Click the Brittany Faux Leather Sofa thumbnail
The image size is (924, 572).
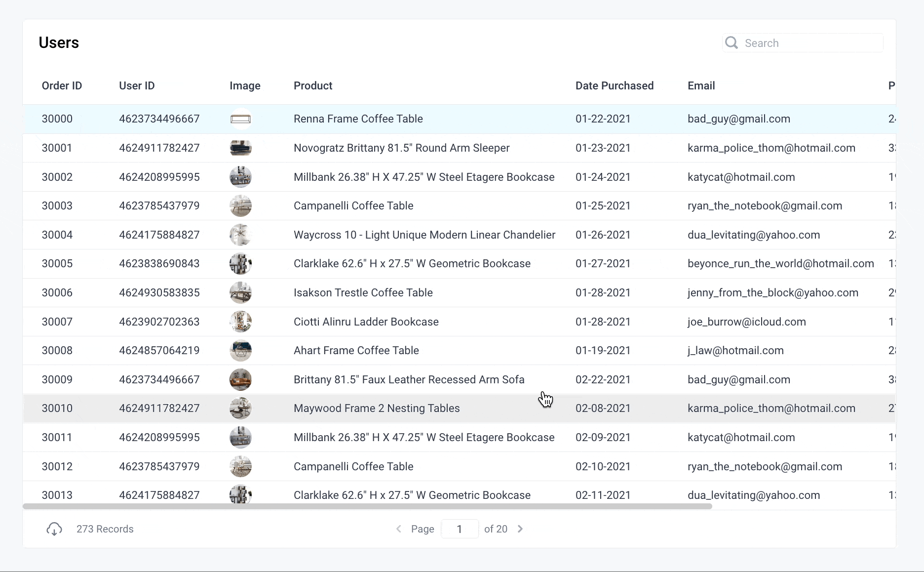click(x=241, y=380)
